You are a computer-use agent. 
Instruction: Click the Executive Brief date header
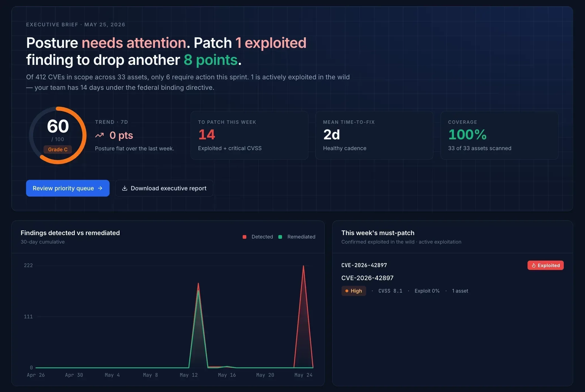point(76,25)
